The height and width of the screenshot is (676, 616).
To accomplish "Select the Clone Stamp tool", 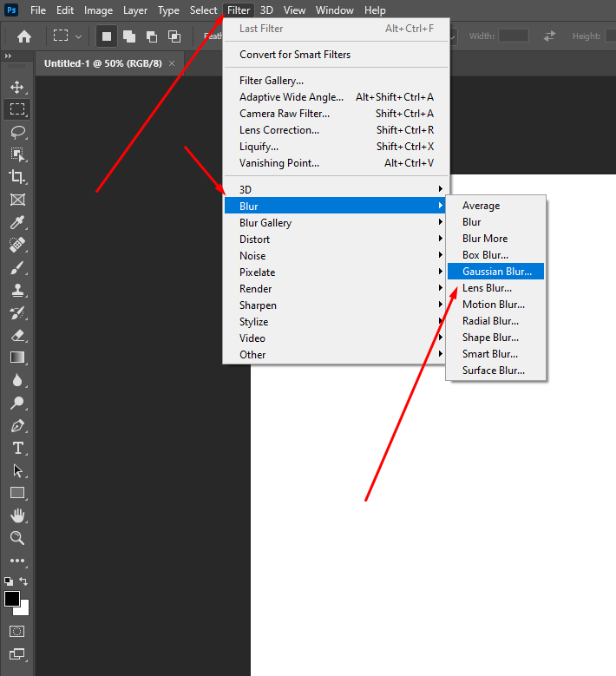I will tap(16, 290).
